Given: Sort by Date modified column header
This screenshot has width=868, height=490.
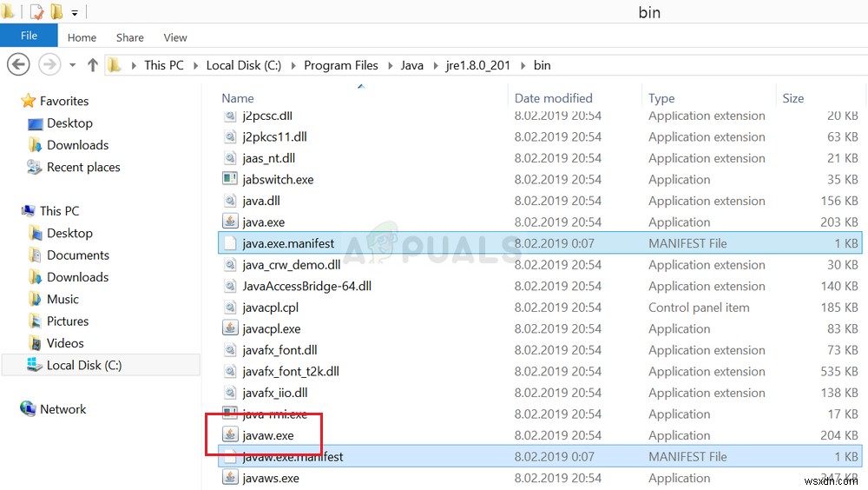Looking at the screenshot, I should click(553, 98).
